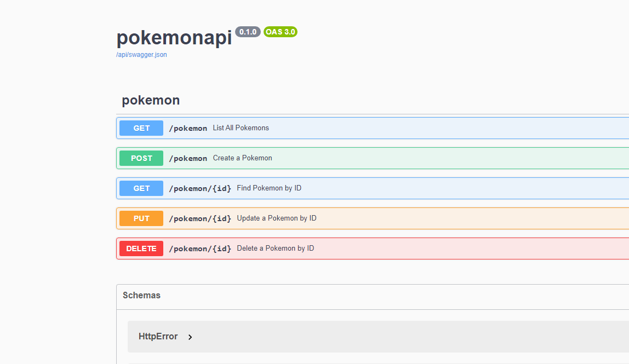The height and width of the screenshot is (364, 629).
Task: Click the arrow next to HttpError
Action: (190, 337)
